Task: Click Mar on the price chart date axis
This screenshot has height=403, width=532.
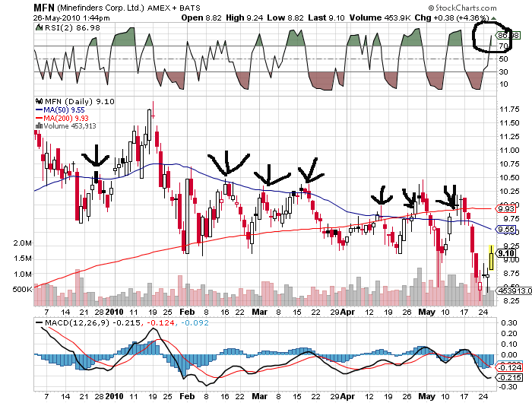Action: tap(260, 312)
